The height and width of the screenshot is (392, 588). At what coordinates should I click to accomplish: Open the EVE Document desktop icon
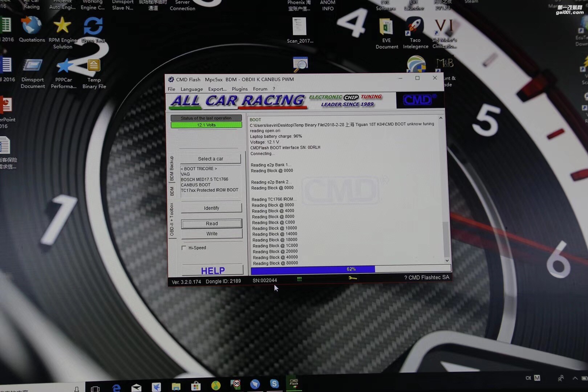tap(387, 33)
